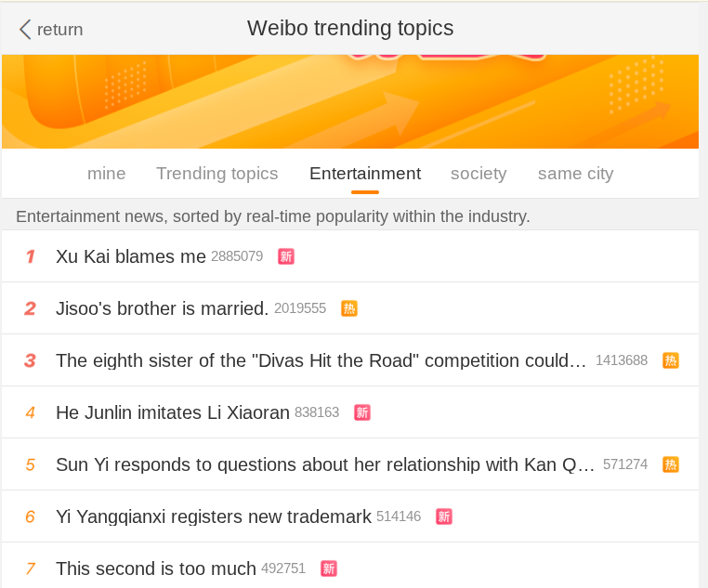Open 'He Junlin imitates Li Xiaoran' topic
Screen dimensions: 708x588
pyautogui.click(x=174, y=412)
